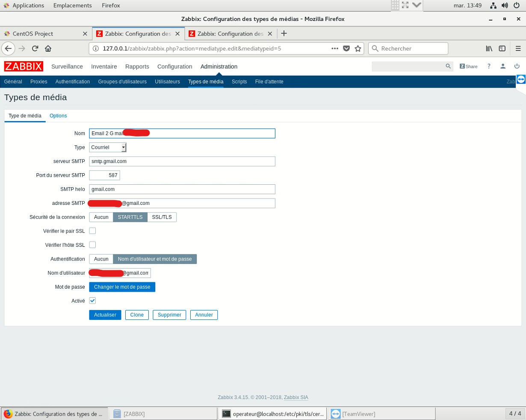Go to Proxies submenu
Viewport: 526px width, 420px height.
point(39,82)
